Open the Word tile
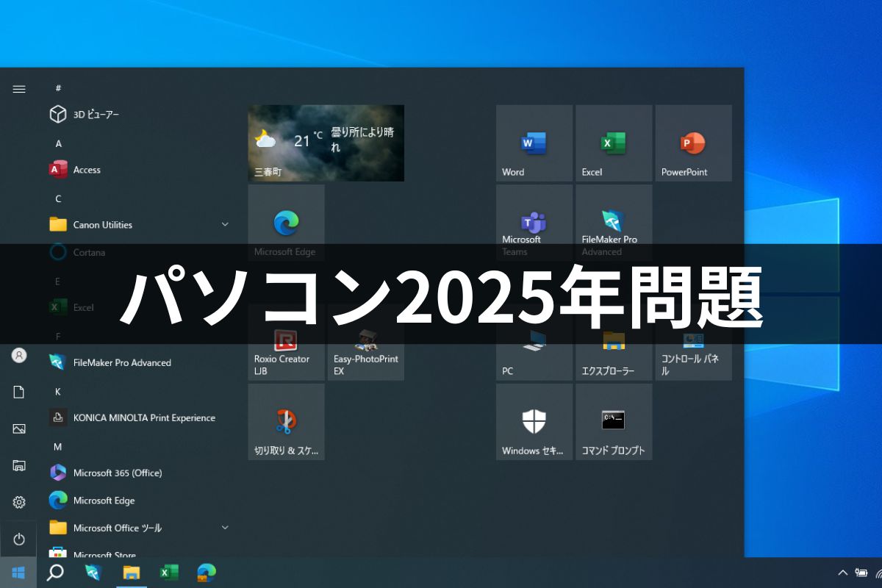 534,143
